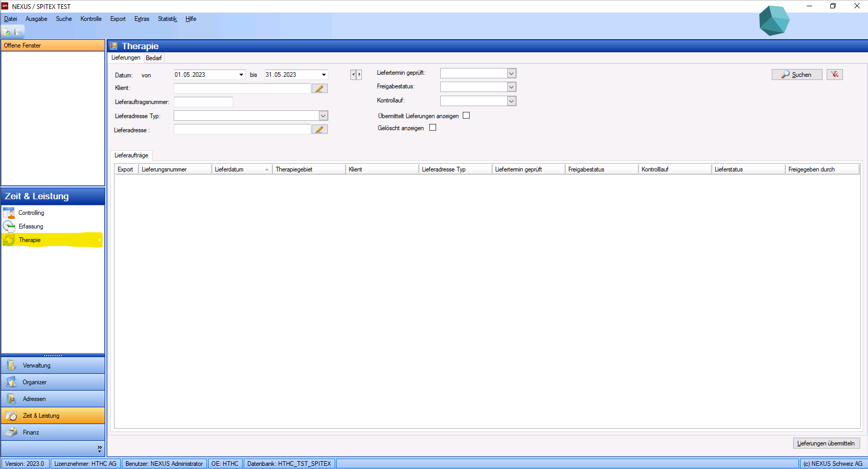Image resolution: width=868 pixels, height=469 pixels.
Task: Select the highlighted Therapie navigation entry
Action: tap(52, 240)
